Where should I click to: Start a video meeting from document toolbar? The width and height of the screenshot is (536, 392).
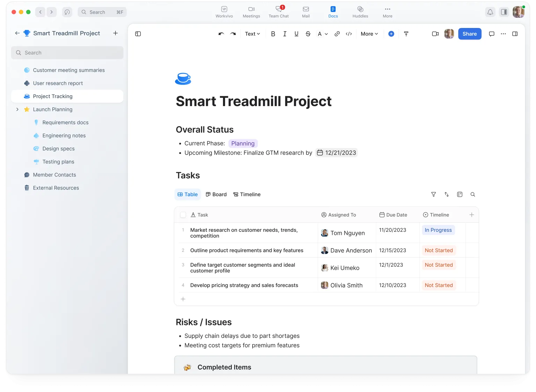(x=435, y=34)
